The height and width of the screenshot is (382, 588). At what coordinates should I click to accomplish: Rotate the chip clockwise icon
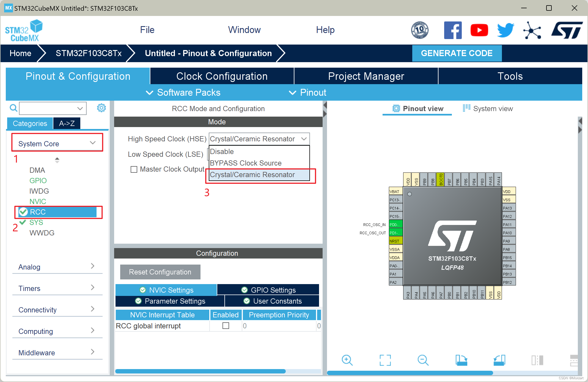pyautogui.click(x=461, y=360)
